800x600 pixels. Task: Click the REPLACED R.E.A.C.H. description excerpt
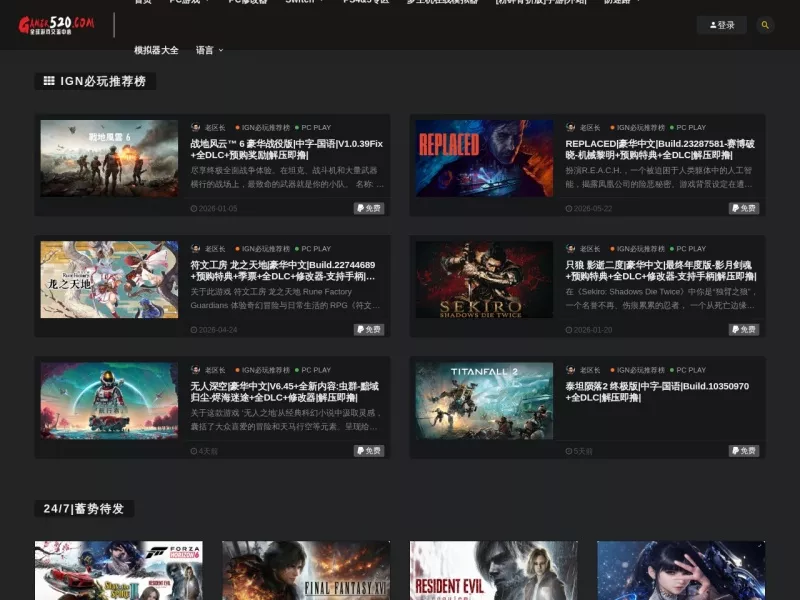click(659, 177)
